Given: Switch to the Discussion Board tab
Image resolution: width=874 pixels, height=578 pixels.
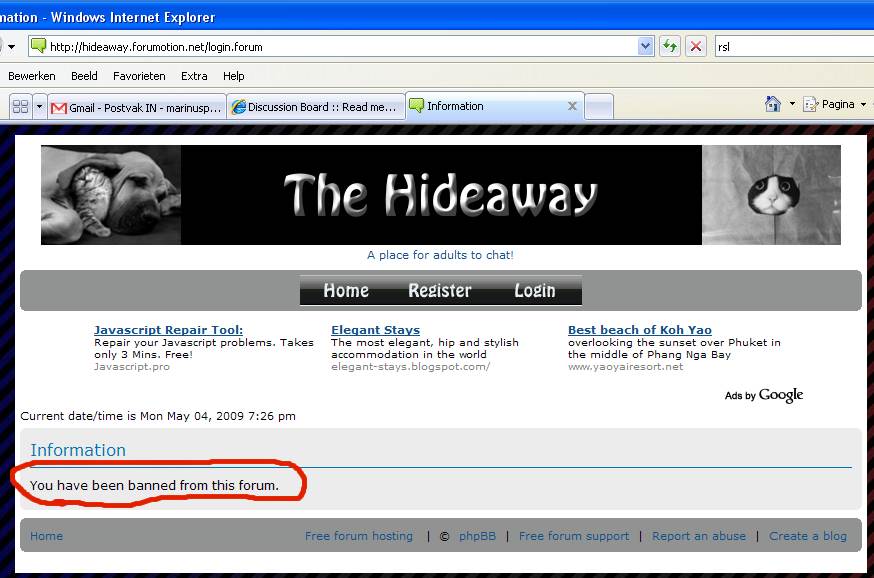Looking at the screenshot, I should click(x=315, y=107).
